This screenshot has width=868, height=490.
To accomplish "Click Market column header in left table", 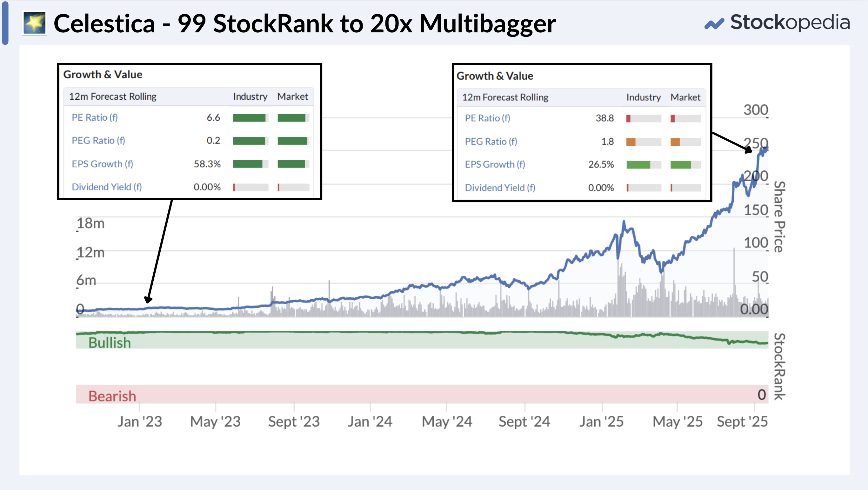I will [292, 97].
